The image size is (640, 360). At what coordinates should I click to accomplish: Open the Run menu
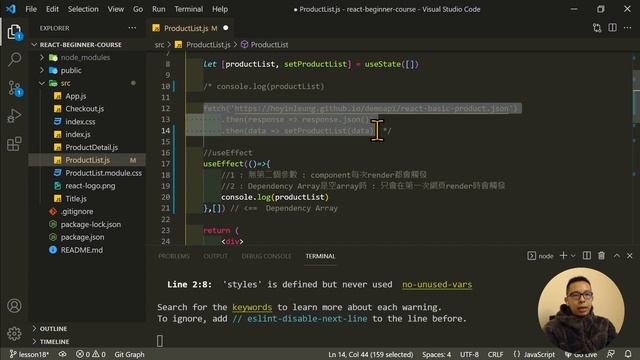[x=159, y=9]
